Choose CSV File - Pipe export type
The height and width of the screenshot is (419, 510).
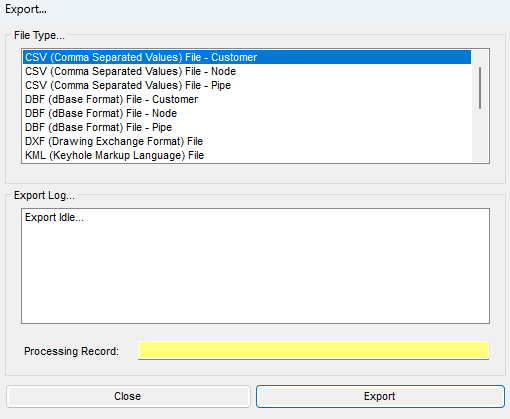pyautogui.click(x=247, y=85)
